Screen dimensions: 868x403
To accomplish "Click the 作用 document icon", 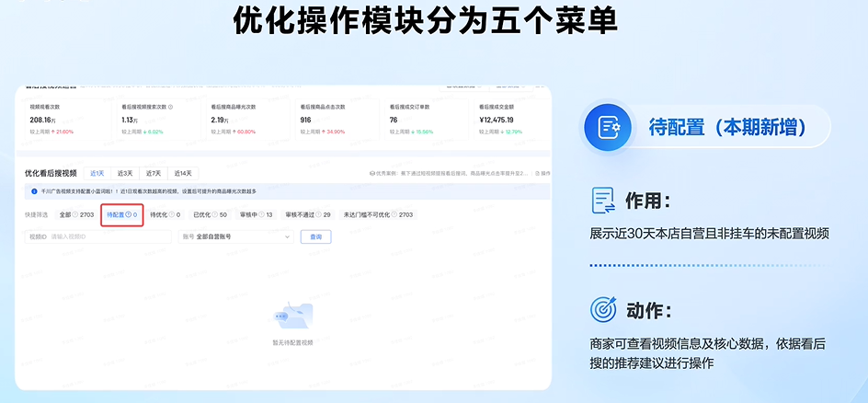I will point(603,201).
